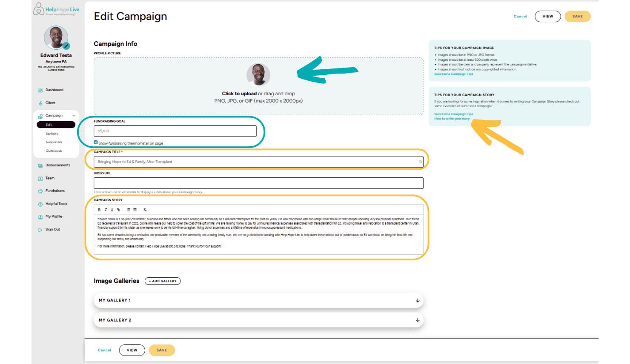
Task: Click the My Profile sidebar icon
Action: [40, 216]
